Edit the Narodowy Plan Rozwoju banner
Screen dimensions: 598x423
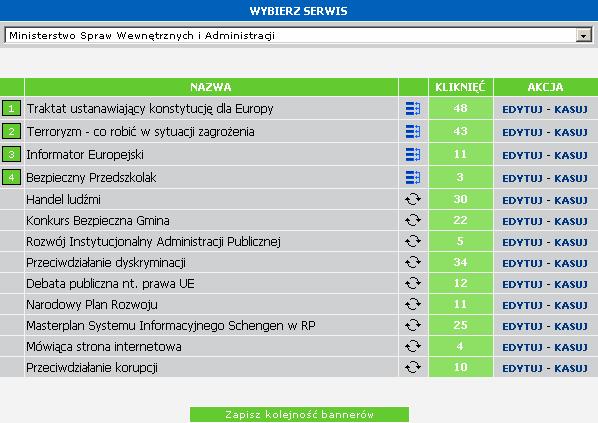[522, 305]
